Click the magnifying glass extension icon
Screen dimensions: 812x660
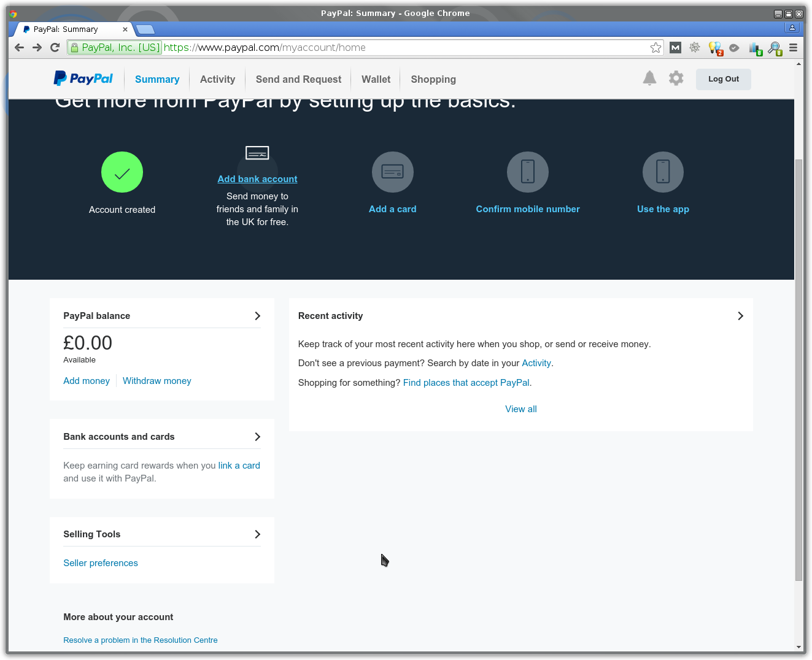[775, 48]
